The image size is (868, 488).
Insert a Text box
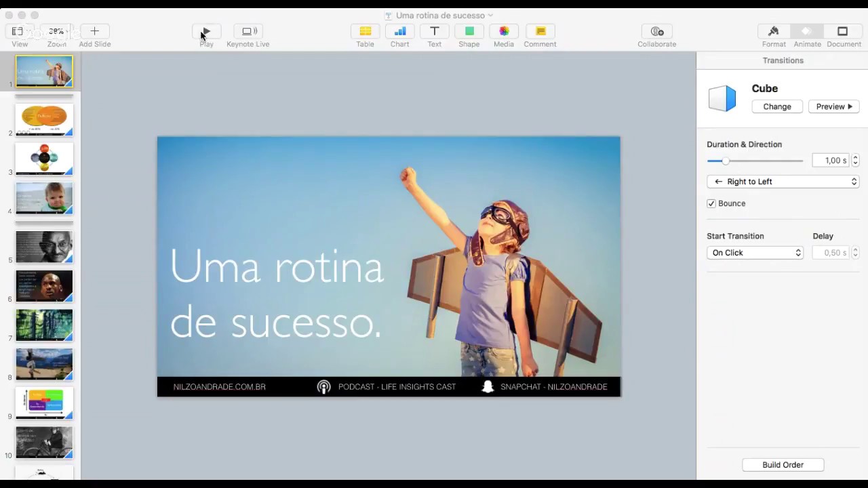click(x=435, y=31)
